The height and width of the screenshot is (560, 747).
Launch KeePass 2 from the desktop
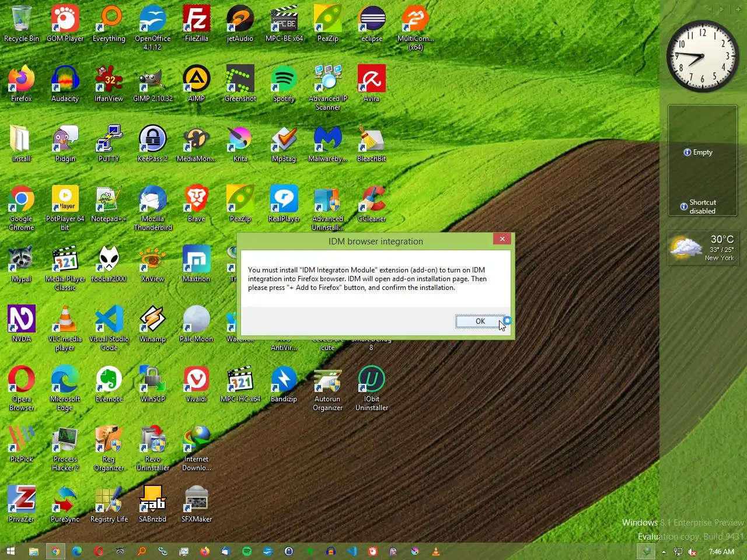[x=153, y=144]
